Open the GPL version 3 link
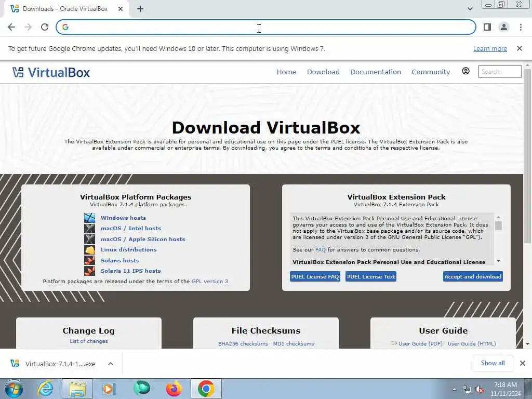Screen dimensions: 532x399 pos(210,281)
